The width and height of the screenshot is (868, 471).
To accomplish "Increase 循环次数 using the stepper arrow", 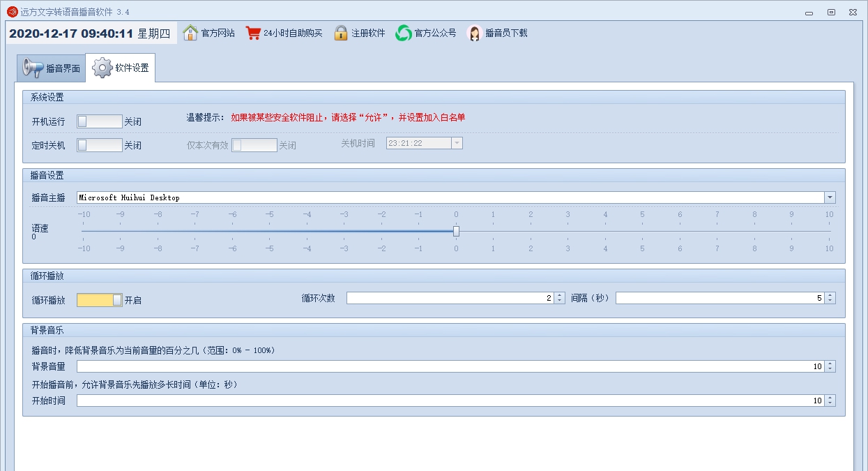I will pos(559,294).
